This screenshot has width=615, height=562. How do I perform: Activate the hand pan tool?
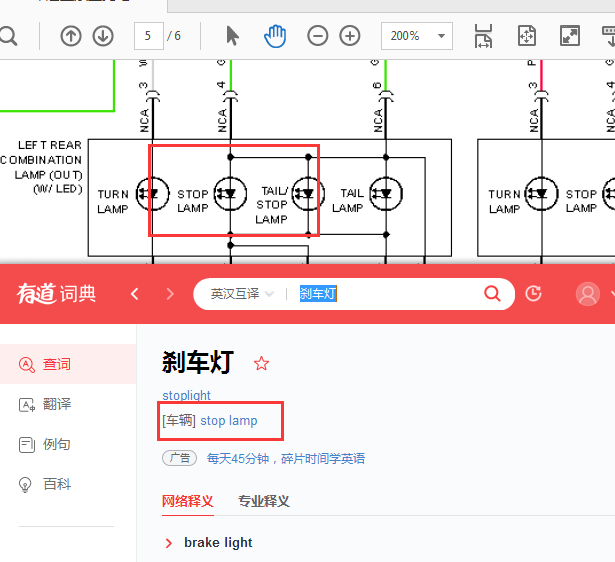click(x=275, y=36)
